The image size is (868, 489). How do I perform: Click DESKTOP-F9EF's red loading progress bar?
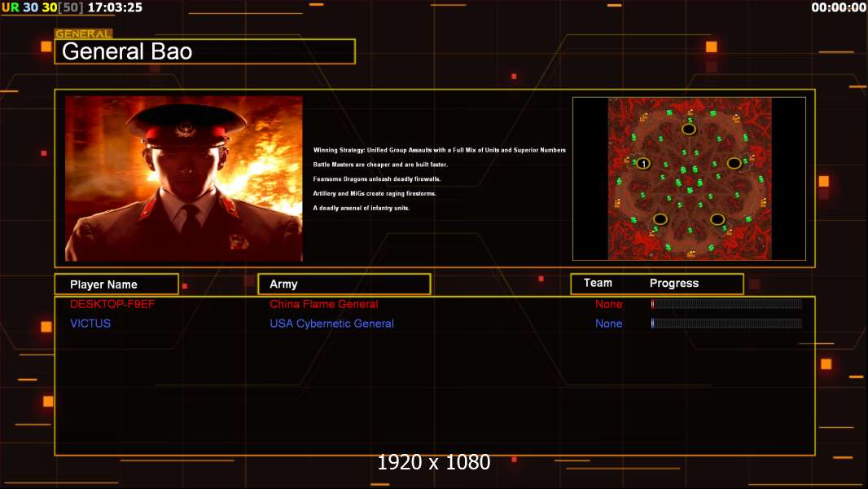click(726, 303)
